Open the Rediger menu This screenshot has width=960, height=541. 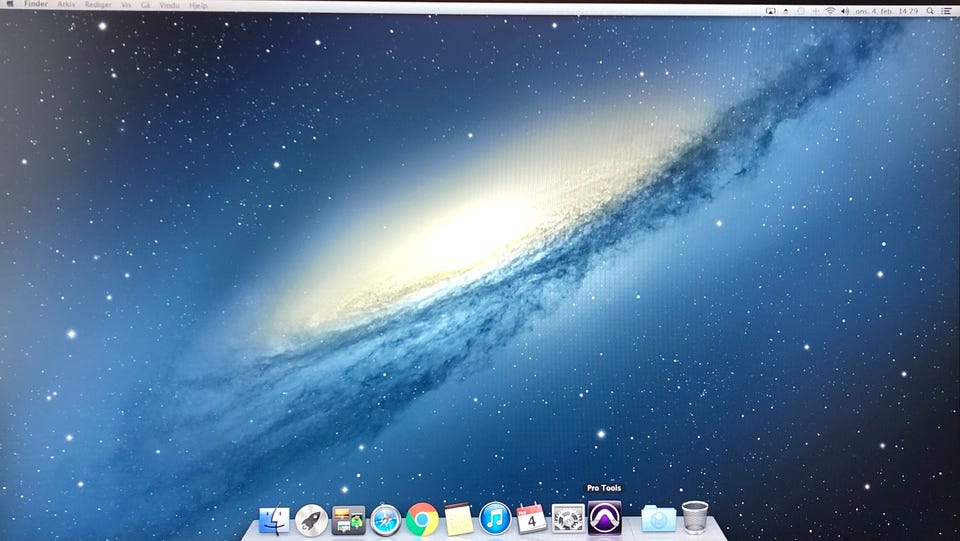98,5
